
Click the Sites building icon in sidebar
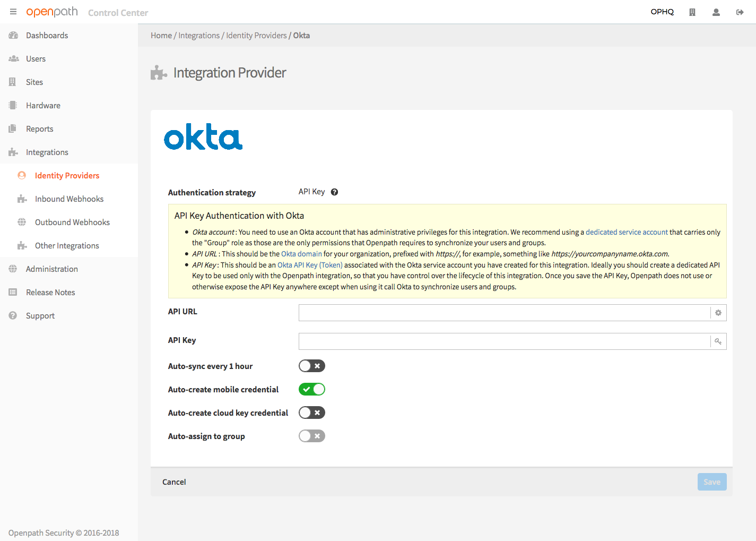click(13, 82)
